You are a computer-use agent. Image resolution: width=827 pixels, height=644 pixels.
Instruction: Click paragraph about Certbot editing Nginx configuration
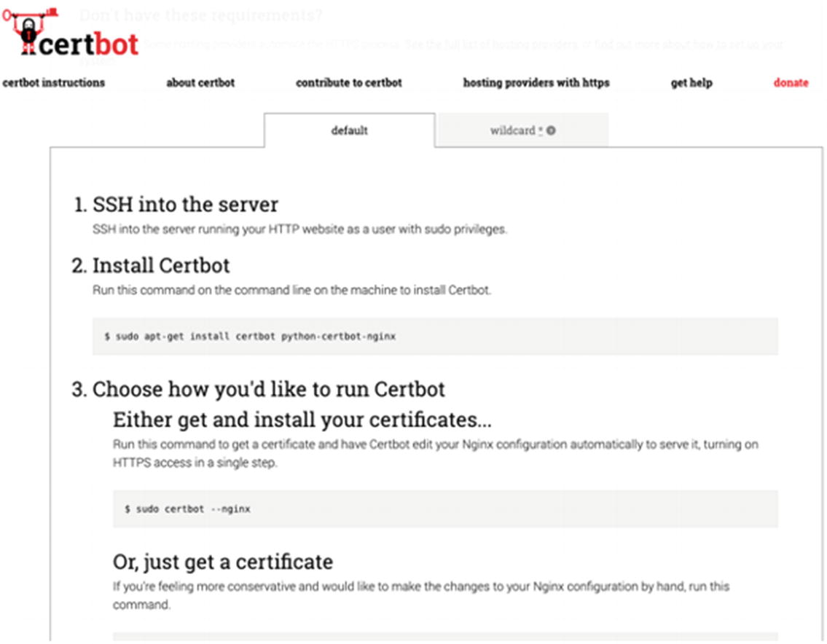tap(436, 454)
